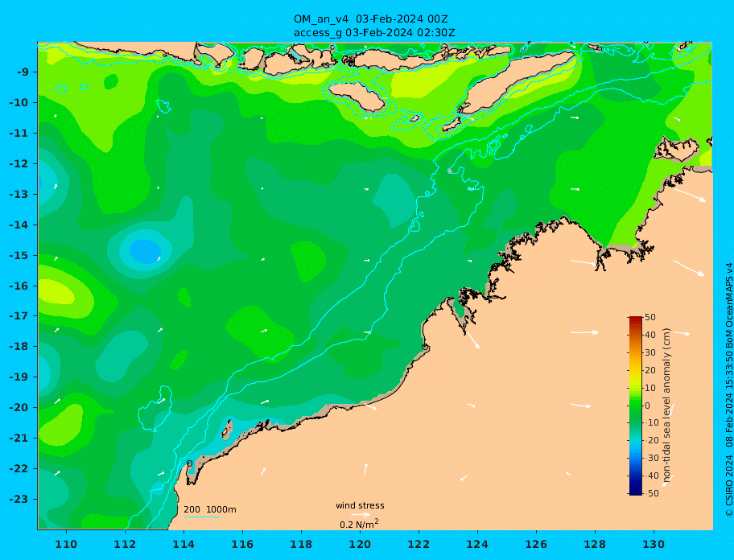This screenshot has width=734, height=560.
Task: Click the latitude label "-21"
Action: click(x=19, y=439)
